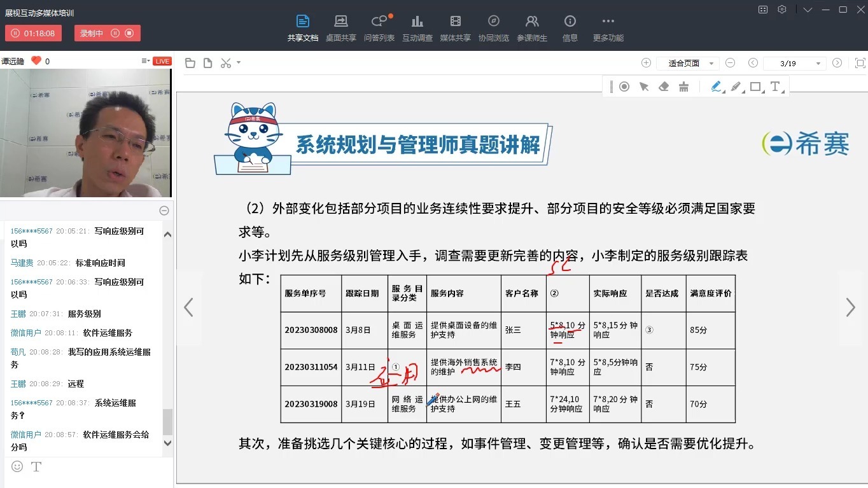Select the Rectangle annotation tool
Viewport: 868px width, 488px height.
755,86
